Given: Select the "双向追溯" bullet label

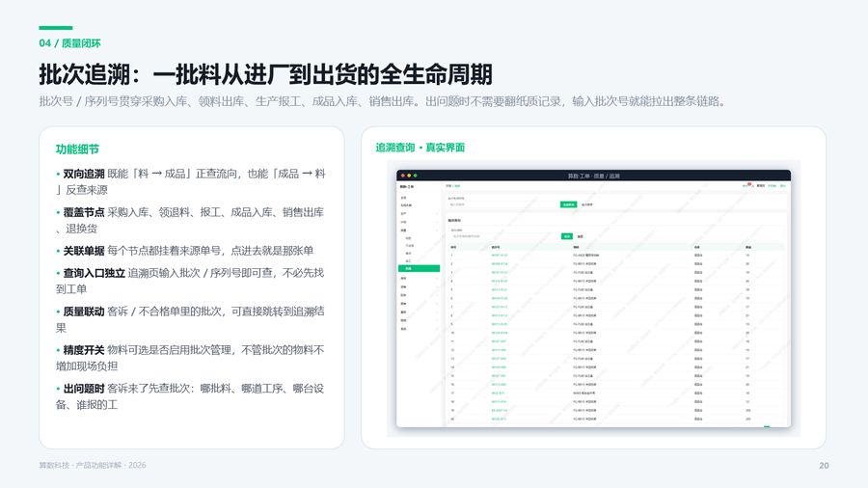Looking at the screenshot, I should tap(84, 174).
